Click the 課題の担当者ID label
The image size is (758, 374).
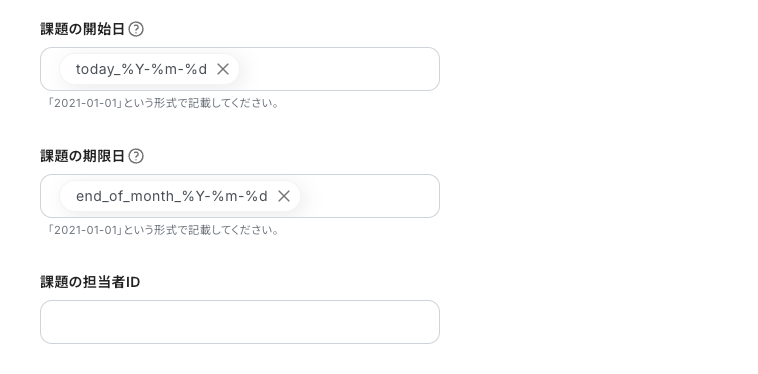[90, 282]
